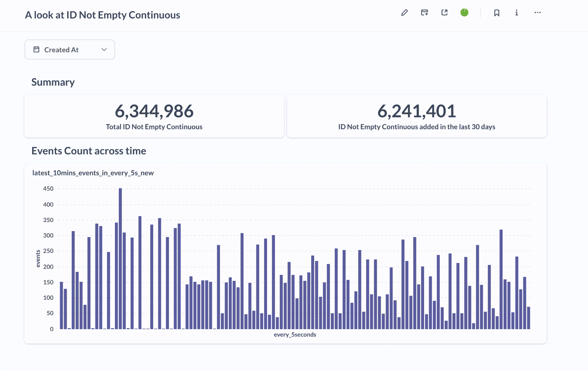588x371 pixels.
Task: Bookmark this dashboard
Action: click(x=496, y=13)
